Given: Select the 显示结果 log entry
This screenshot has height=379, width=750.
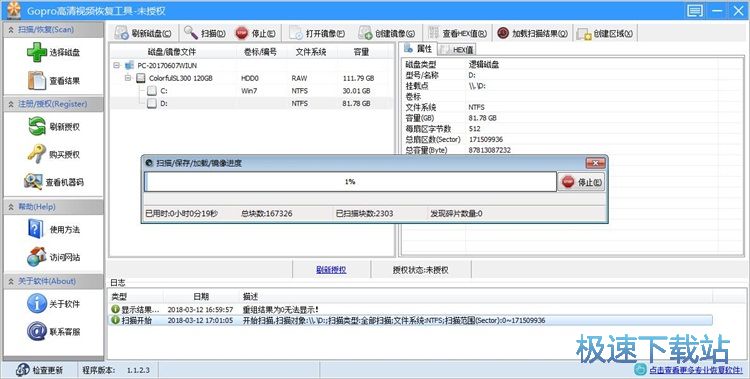Looking at the screenshot, I should [410, 310].
